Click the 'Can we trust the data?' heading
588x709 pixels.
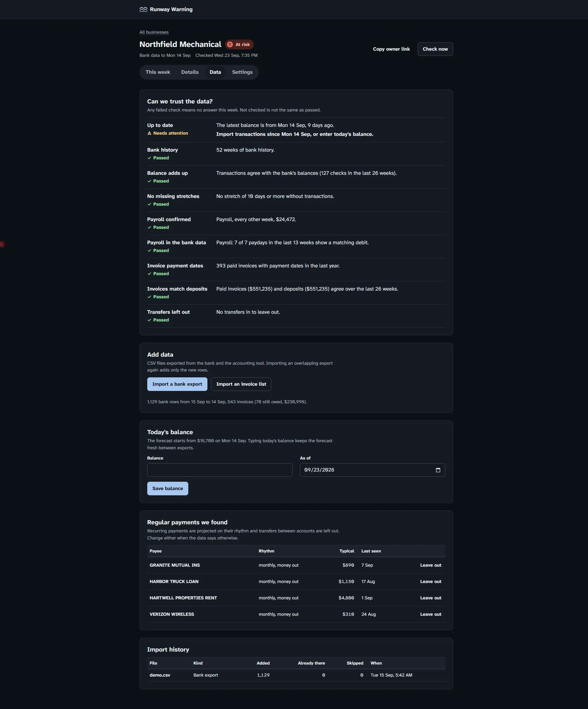[x=180, y=102]
